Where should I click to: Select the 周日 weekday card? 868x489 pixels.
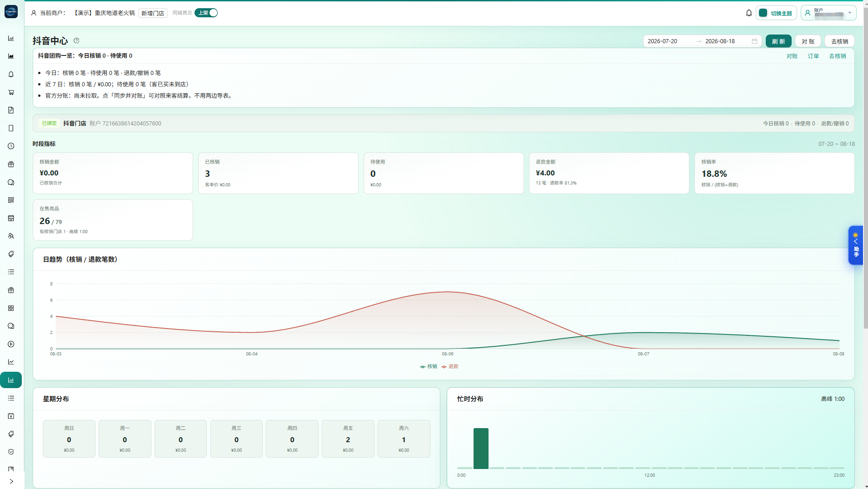tap(69, 439)
